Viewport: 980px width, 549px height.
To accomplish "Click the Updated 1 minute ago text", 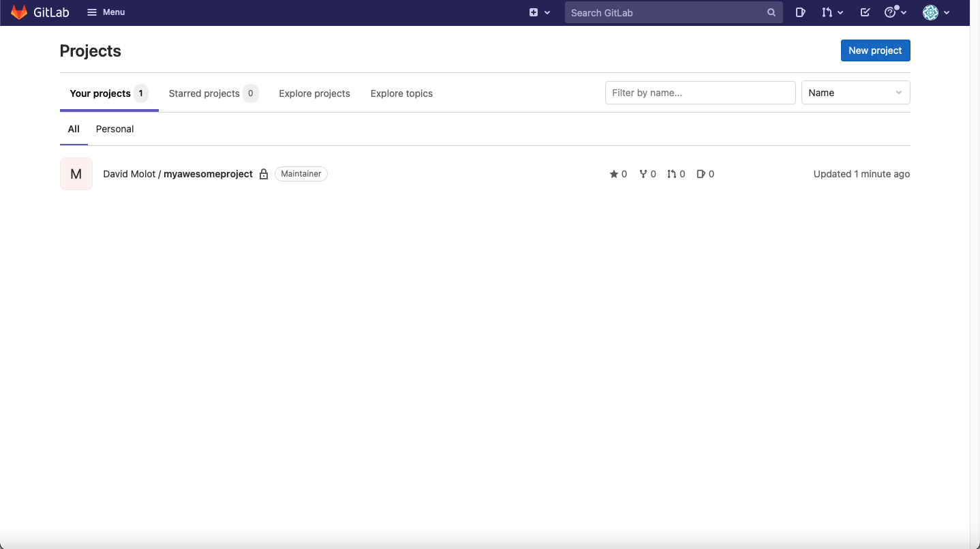I will [x=861, y=174].
